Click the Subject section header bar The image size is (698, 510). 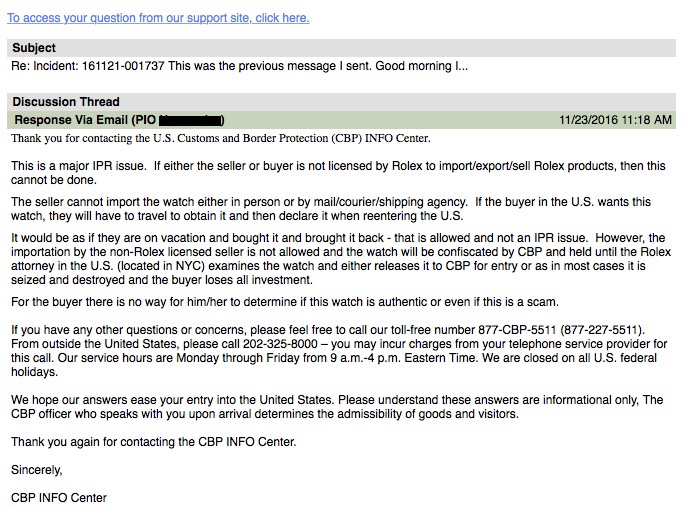point(341,48)
